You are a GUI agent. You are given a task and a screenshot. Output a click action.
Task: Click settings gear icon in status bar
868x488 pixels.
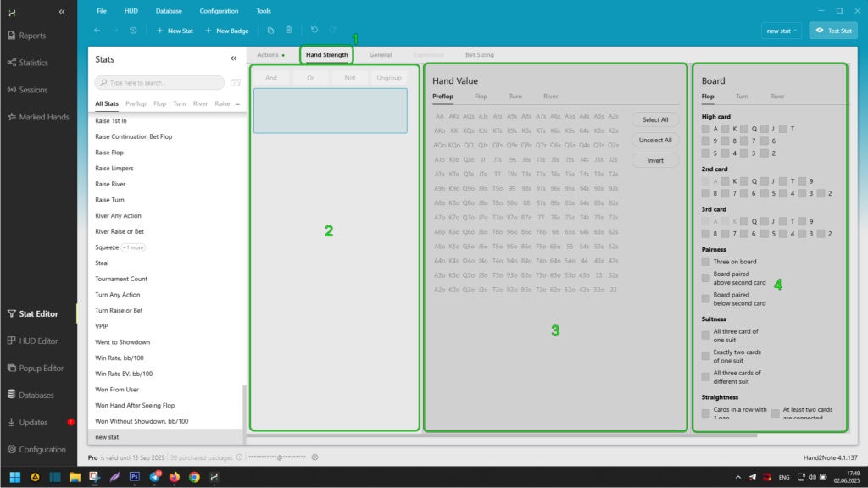pyautogui.click(x=314, y=457)
